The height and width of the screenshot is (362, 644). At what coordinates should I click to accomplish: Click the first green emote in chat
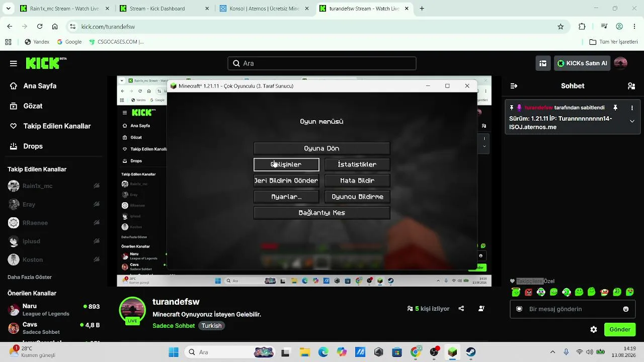pyautogui.click(x=516, y=292)
